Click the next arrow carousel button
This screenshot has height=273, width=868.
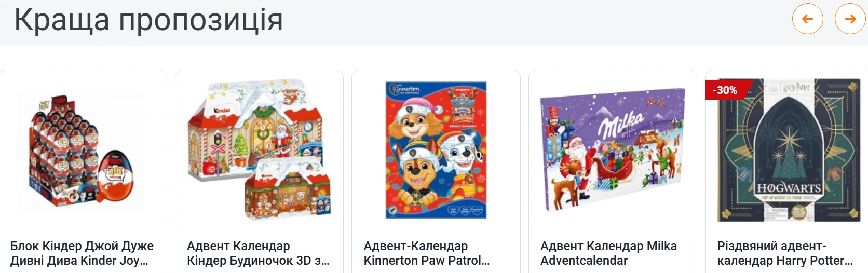850,19
